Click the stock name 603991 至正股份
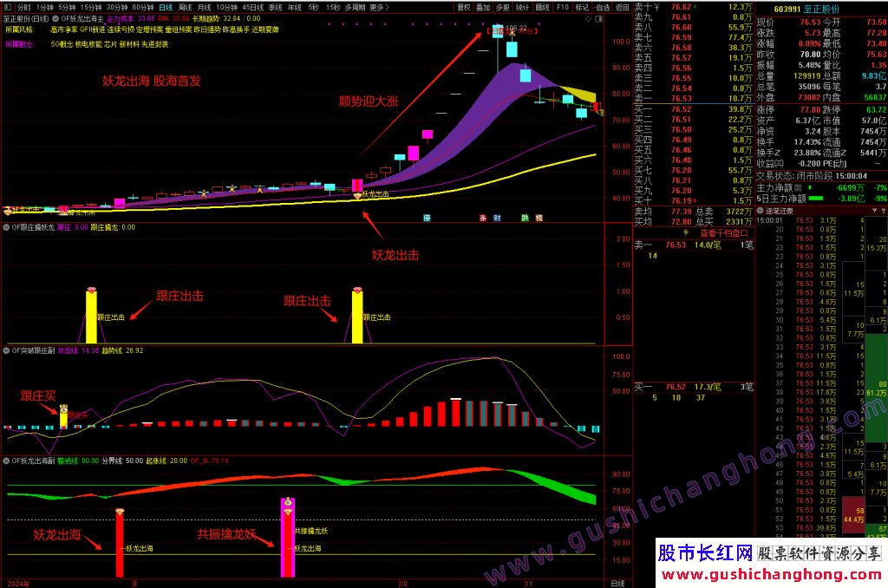 click(807, 9)
